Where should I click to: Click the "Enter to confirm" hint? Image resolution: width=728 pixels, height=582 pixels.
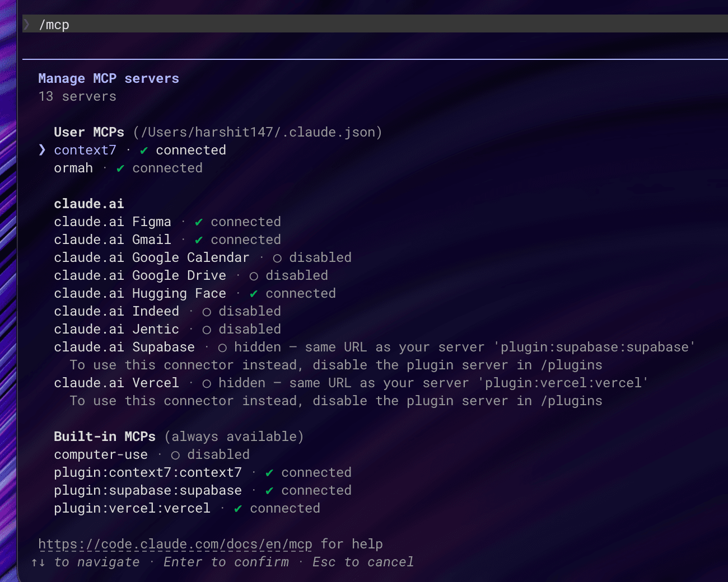pyautogui.click(x=226, y=562)
